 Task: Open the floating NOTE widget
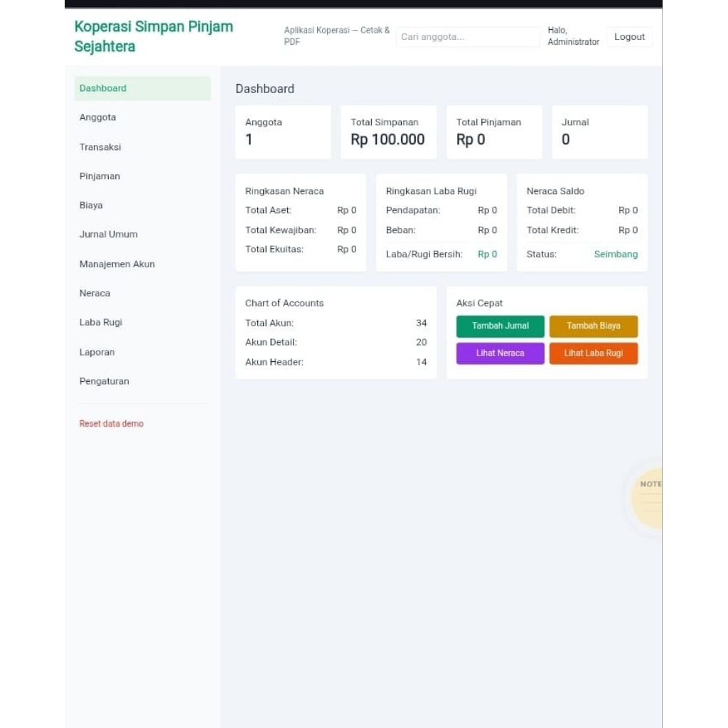pyautogui.click(x=648, y=498)
